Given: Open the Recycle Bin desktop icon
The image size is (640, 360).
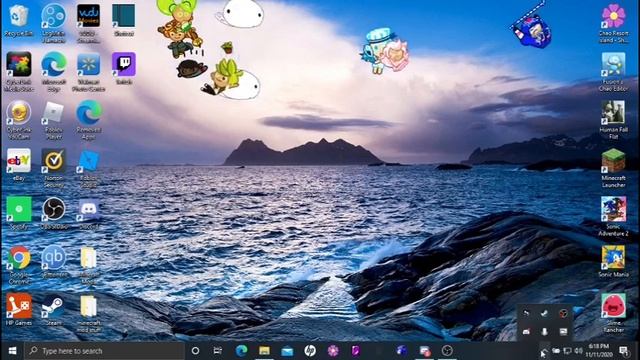Looking at the screenshot, I should [x=18, y=20].
